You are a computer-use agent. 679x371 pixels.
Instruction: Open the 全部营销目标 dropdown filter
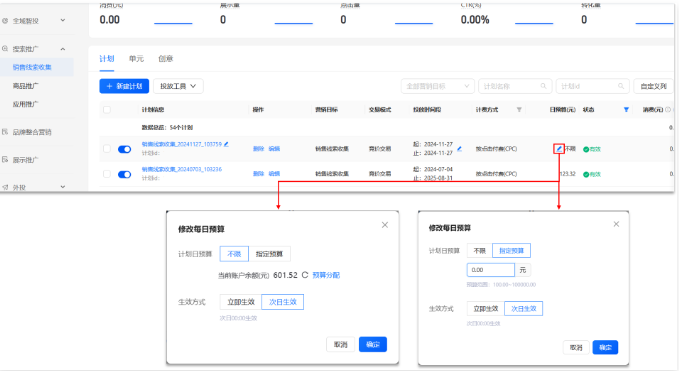click(x=437, y=86)
